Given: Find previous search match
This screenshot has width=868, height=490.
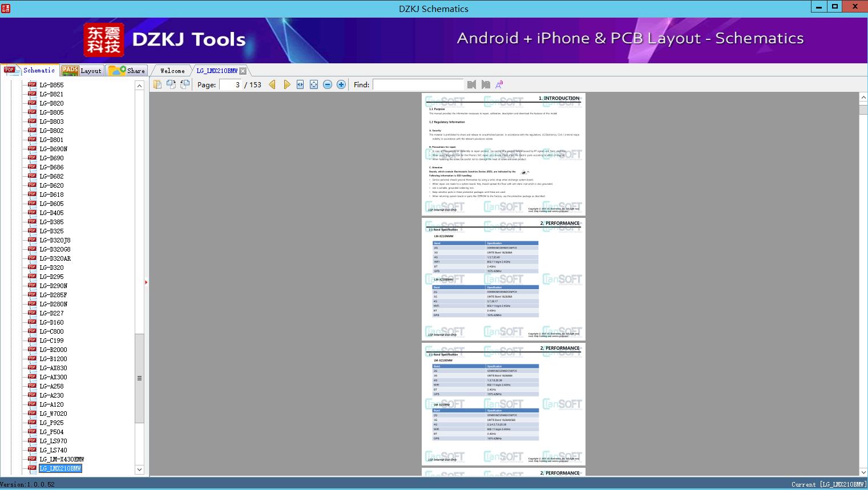Looking at the screenshot, I should [x=471, y=84].
